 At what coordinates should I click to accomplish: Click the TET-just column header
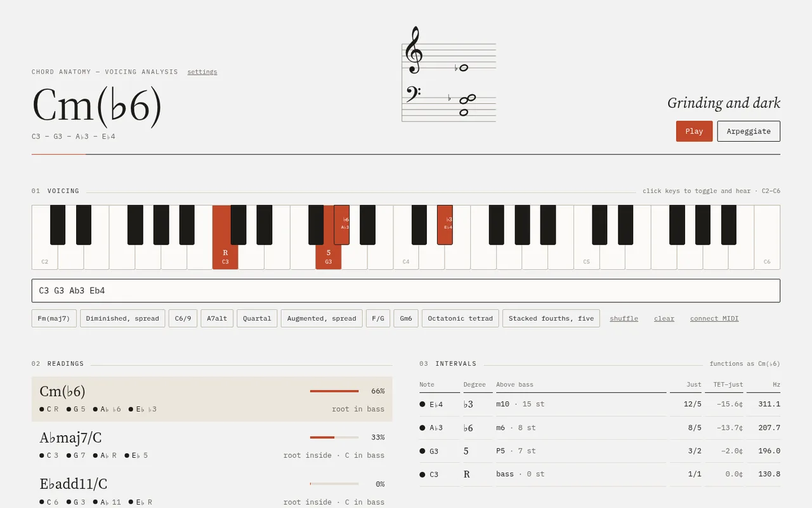pos(728,384)
